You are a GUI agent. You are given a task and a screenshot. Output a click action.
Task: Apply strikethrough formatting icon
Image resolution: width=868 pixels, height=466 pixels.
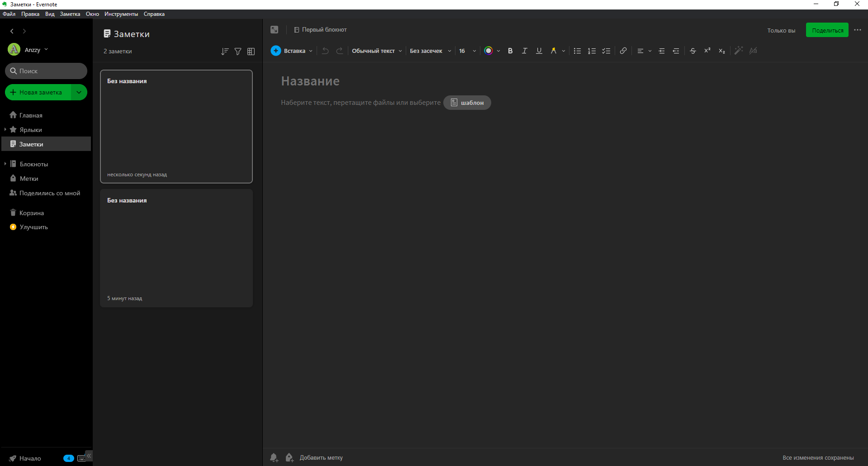point(693,51)
